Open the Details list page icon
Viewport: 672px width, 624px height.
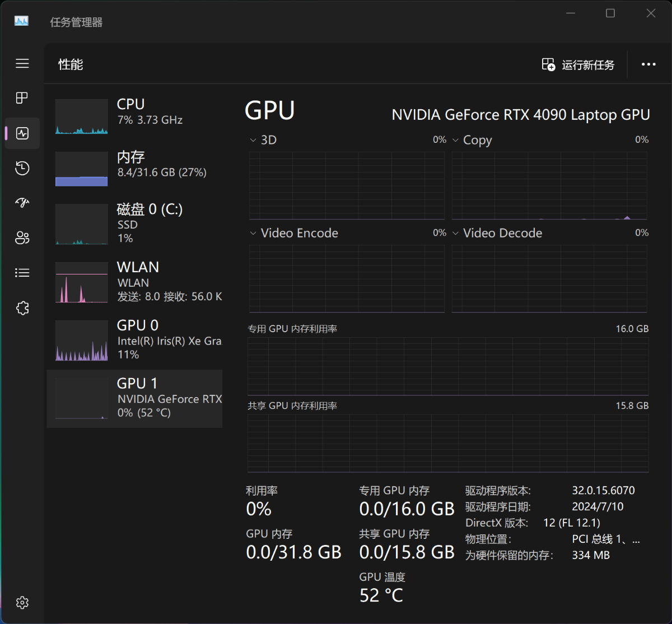point(22,273)
